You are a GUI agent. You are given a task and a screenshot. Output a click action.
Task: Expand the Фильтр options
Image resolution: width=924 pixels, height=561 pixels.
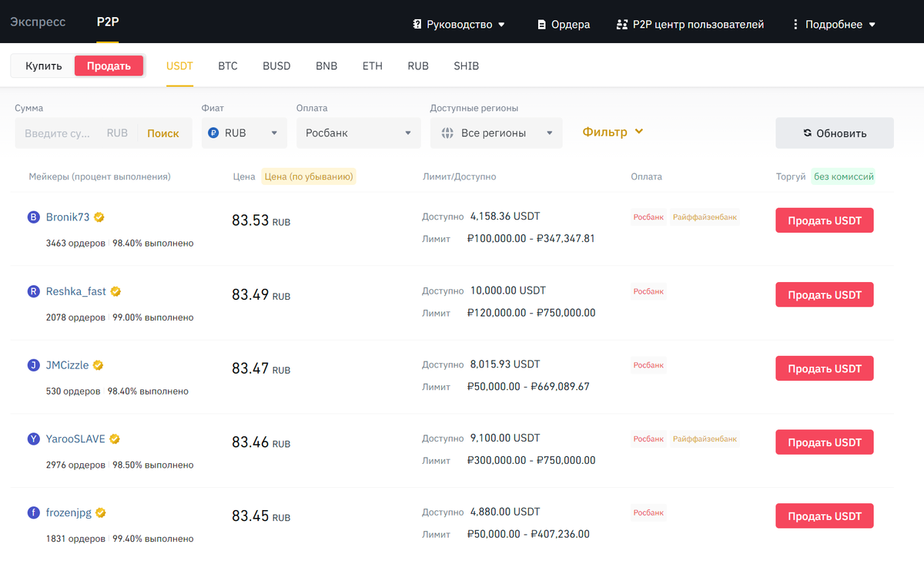[612, 132]
